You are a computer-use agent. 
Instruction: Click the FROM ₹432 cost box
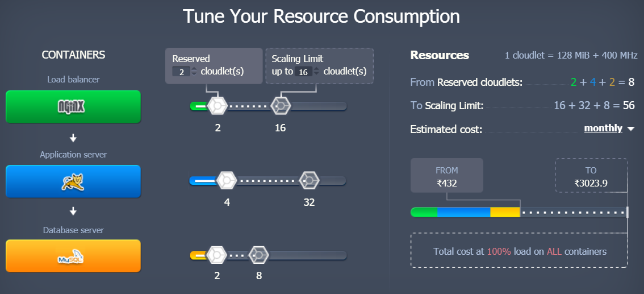pos(447,176)
